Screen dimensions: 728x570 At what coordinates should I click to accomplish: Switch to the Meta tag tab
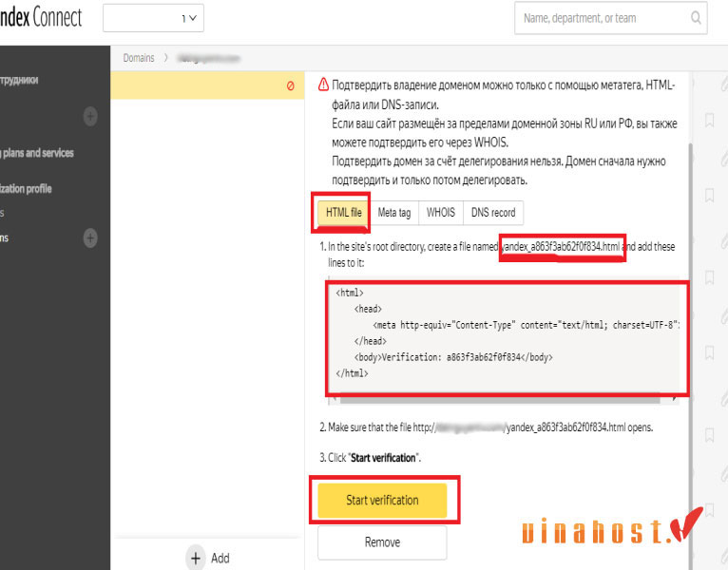point(394,213)
